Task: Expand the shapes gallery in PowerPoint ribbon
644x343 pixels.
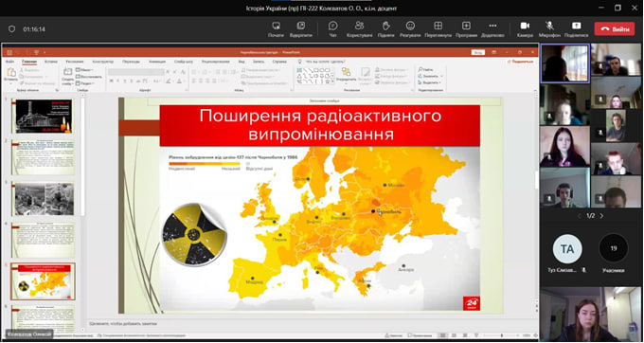Action: (333, 81)
